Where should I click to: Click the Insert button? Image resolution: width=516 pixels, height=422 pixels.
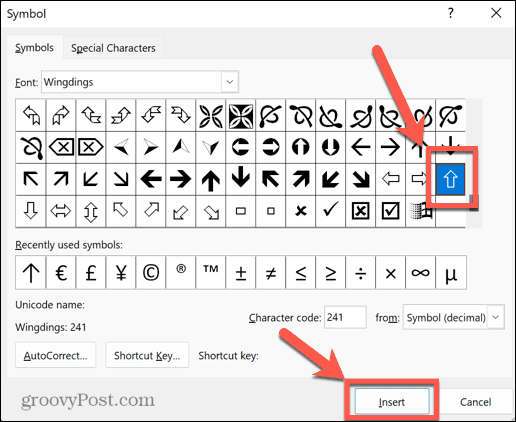point(392,402)
